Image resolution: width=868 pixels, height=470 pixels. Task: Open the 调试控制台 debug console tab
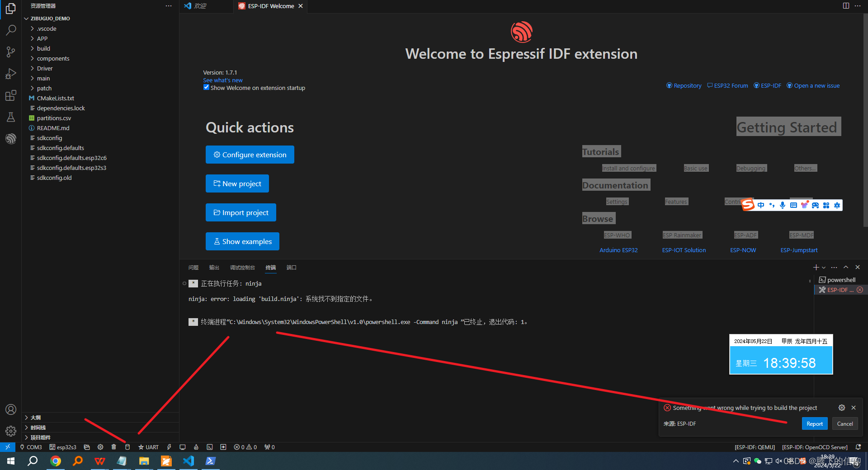(242, 268)
